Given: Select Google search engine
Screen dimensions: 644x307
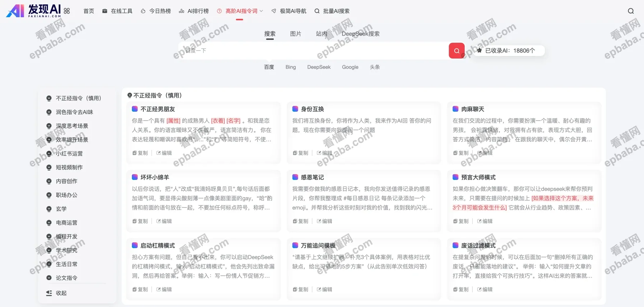Looking at the screenshot, I should [350, 67].
